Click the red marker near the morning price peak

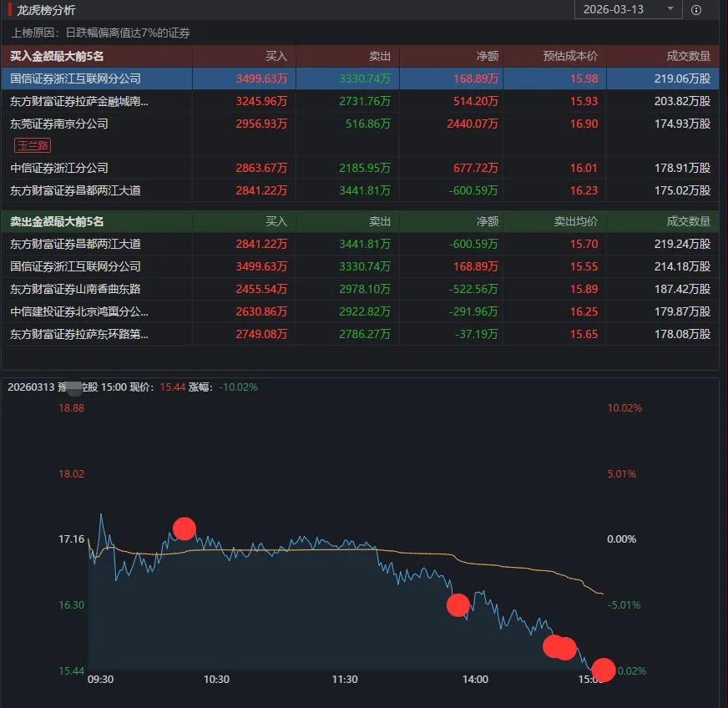[185, 528]
